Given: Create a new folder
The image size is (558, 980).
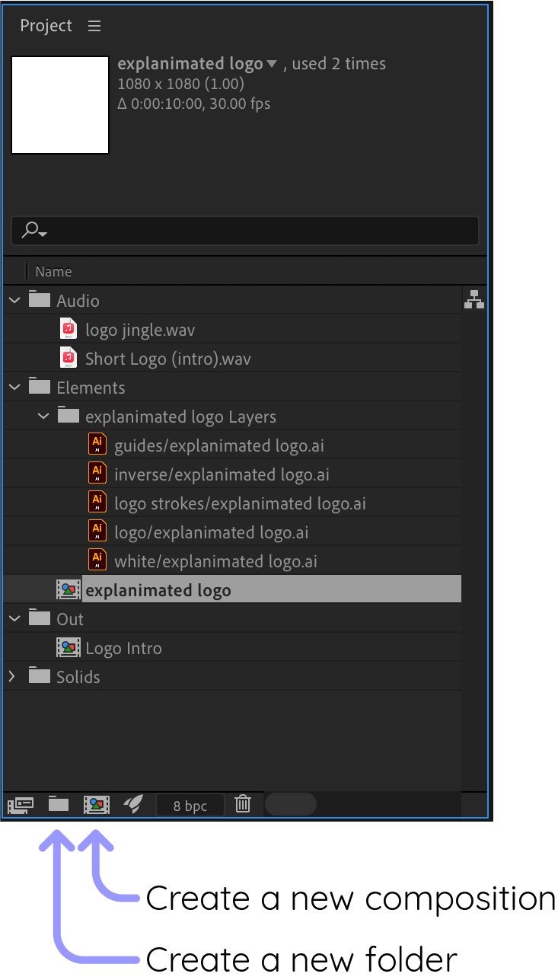Looking at the screenshot, I should point(59,805).
